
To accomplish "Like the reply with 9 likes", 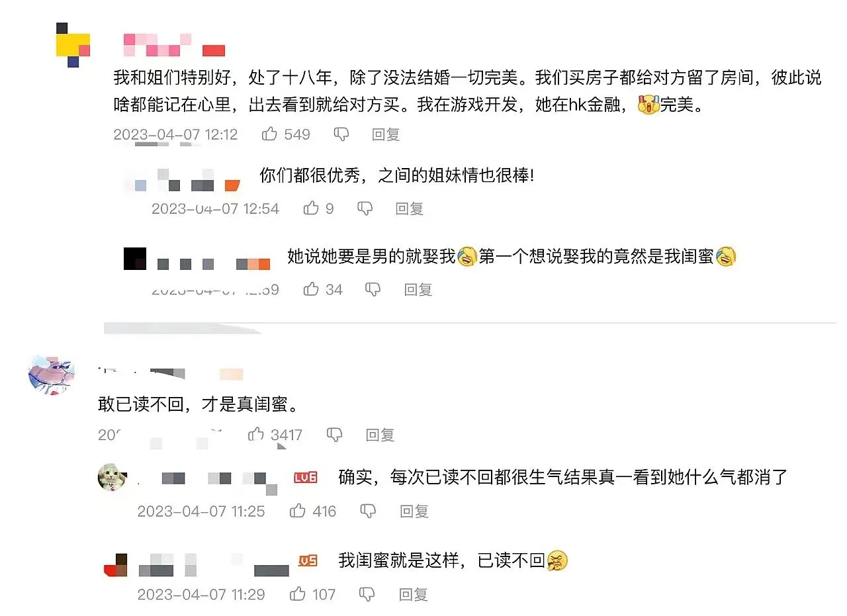I will [311, 208].
